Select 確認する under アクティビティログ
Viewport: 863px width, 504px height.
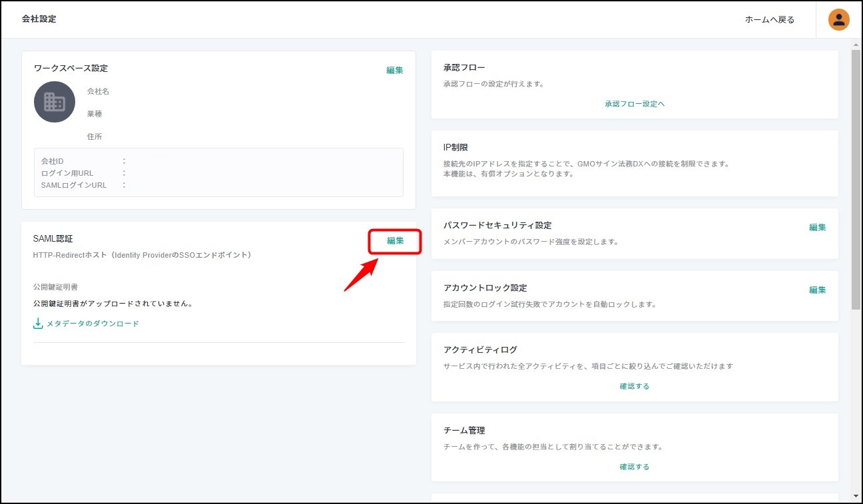pos(635,386)
